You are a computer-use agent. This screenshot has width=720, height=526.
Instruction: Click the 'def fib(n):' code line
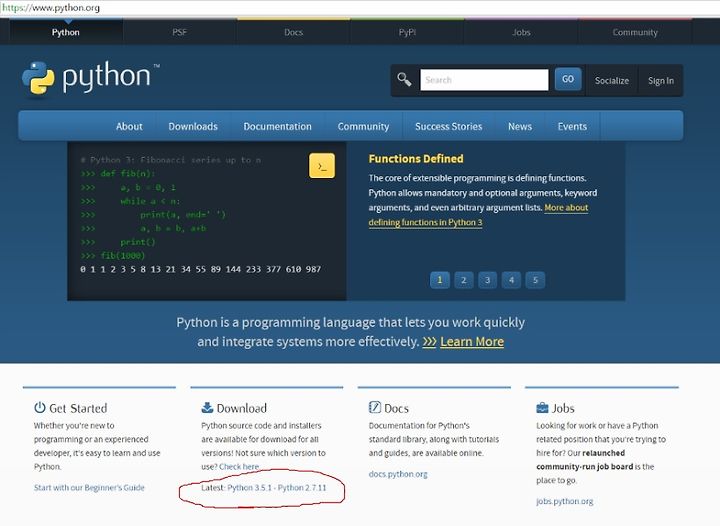point(118,173)
